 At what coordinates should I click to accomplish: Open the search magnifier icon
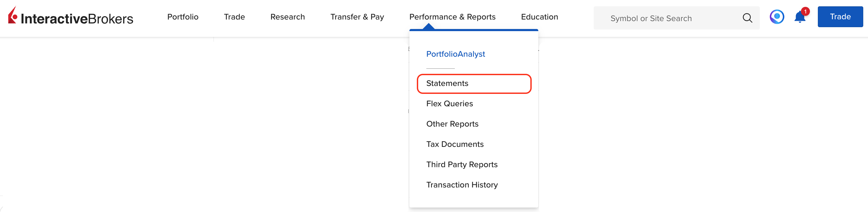(747, 18)
